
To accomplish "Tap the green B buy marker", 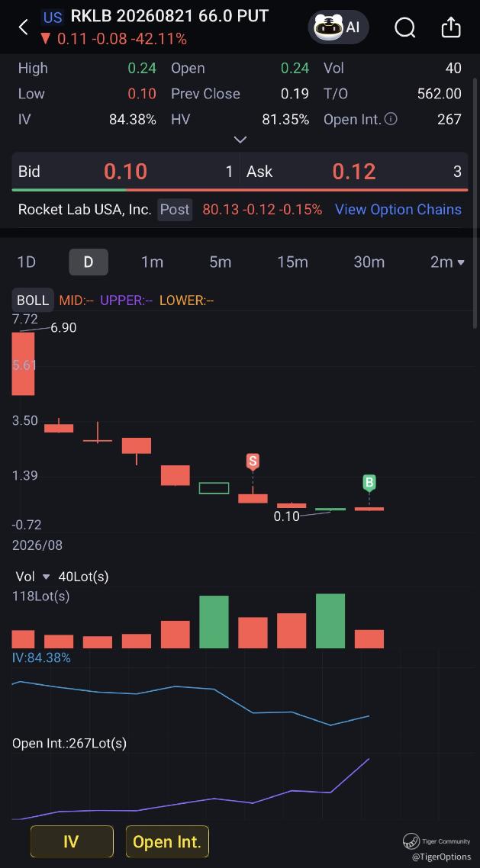I will coord(369,483).
